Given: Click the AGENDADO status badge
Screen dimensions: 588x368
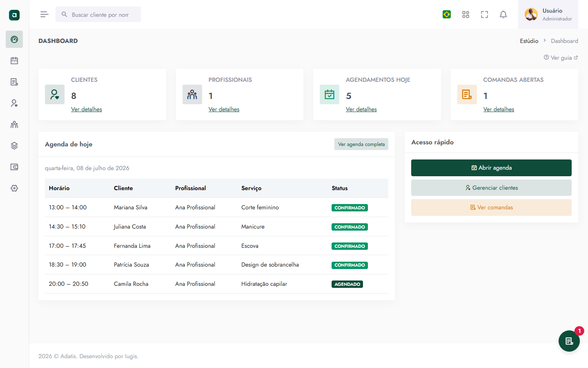Looking at the screenshot, I should (347, 284).
